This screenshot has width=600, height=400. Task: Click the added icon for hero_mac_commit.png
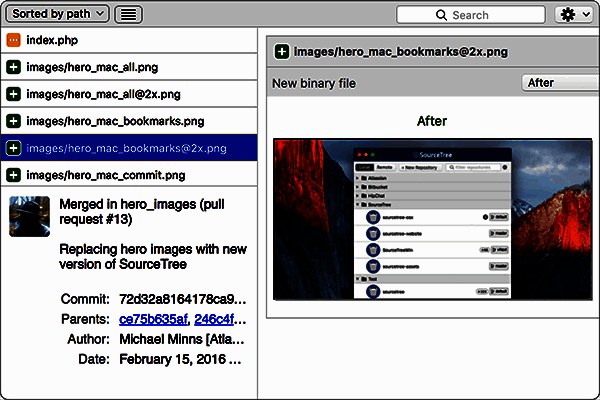coord(13,175)
